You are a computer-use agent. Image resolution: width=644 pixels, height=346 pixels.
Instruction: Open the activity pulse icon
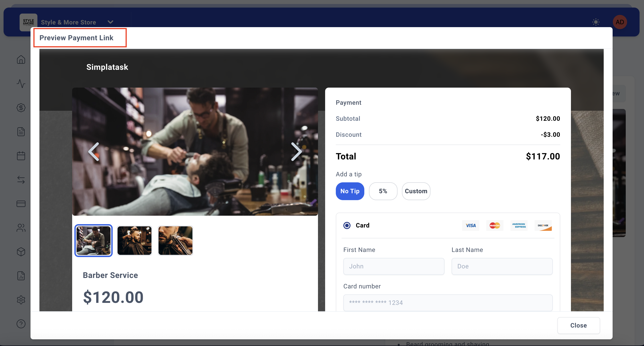click(21, 84)
